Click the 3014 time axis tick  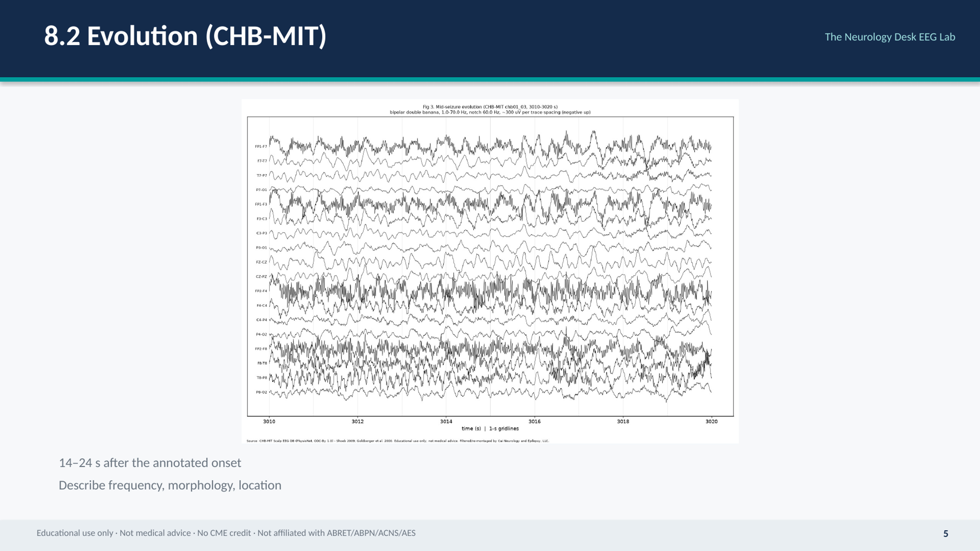[x=446, y=421]
